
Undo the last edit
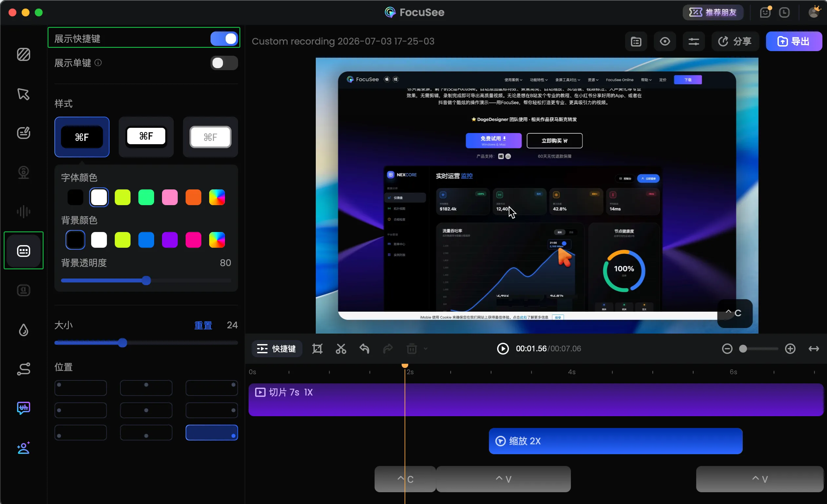[365, 349]
